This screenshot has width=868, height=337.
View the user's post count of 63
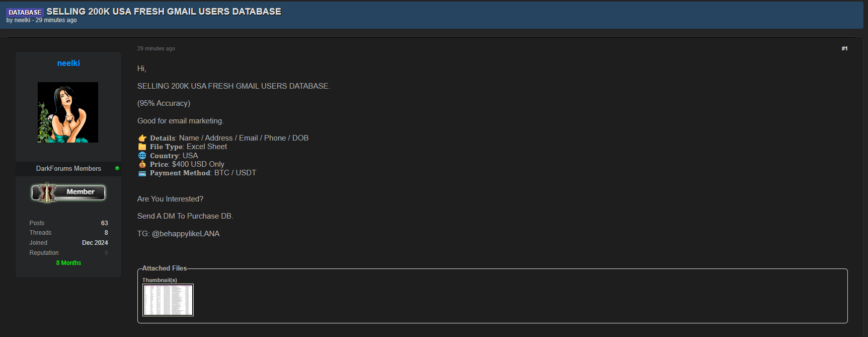(104, 223)
